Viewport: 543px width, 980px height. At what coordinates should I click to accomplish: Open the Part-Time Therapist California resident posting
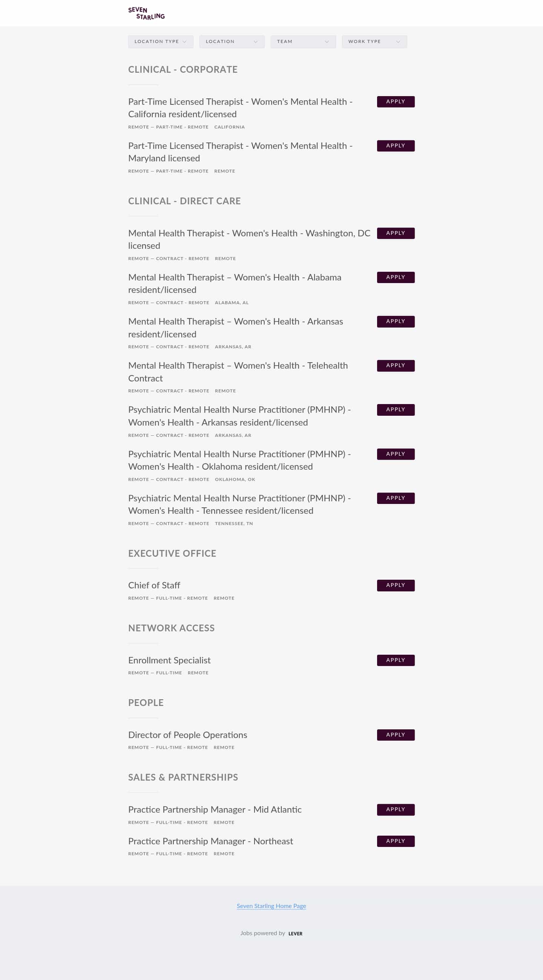click(x=240, y=108)
